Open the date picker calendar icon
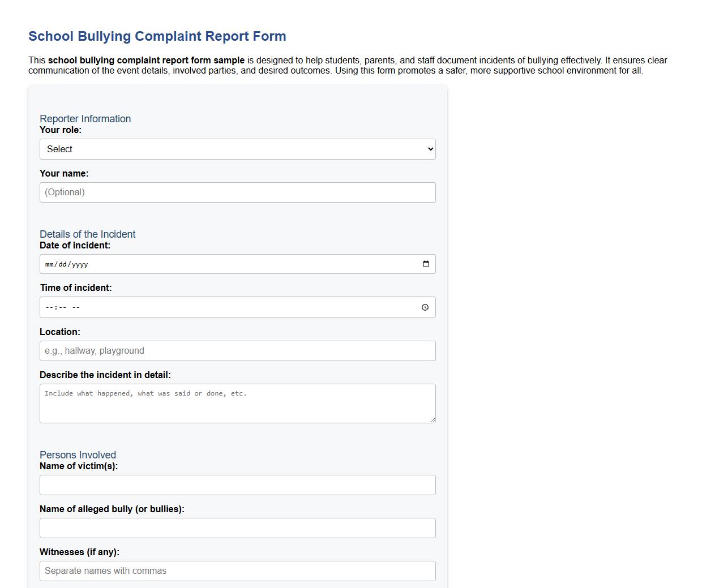Viewport: 715px width, 588px height. (x=425, y=264)
